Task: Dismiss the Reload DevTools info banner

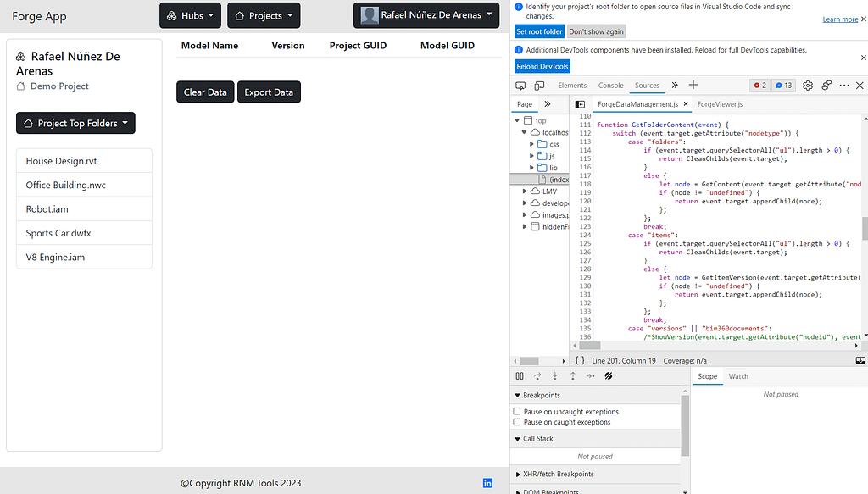Action: pyautogui.click(x=863, y=58)
